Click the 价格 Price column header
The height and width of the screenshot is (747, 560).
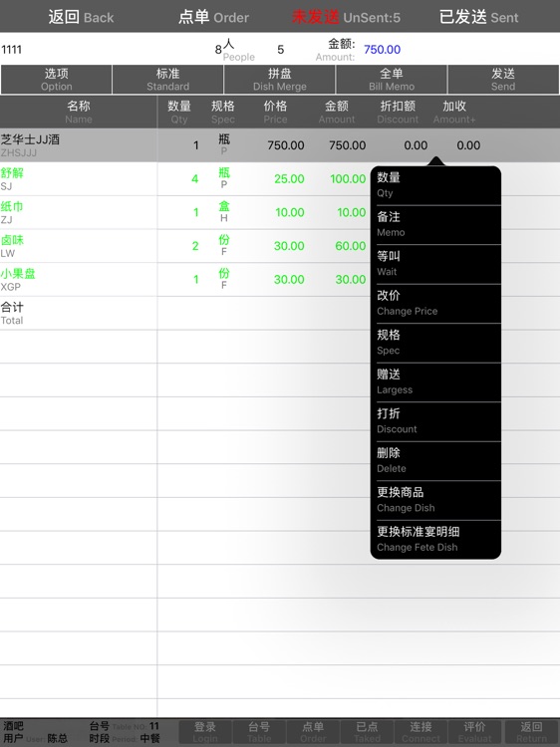tap(275, 112)
